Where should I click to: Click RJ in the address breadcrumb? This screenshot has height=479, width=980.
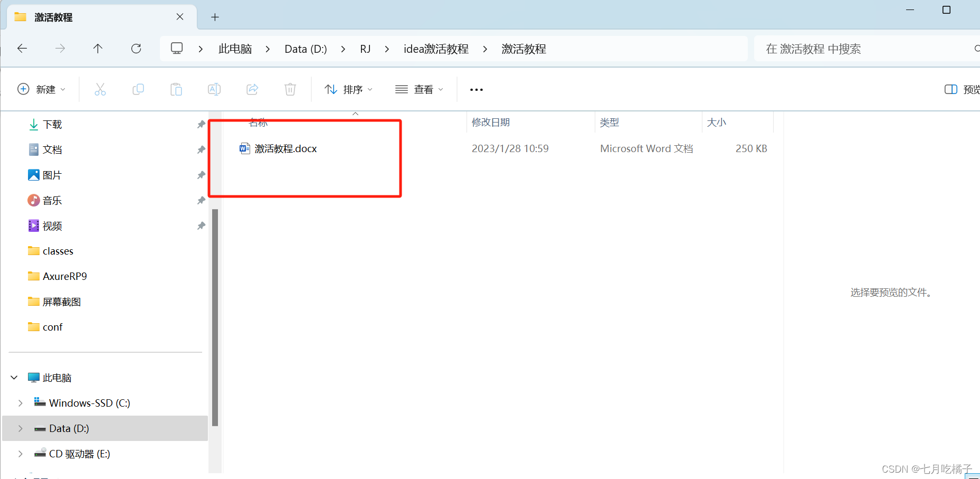(x=365, y=49)
